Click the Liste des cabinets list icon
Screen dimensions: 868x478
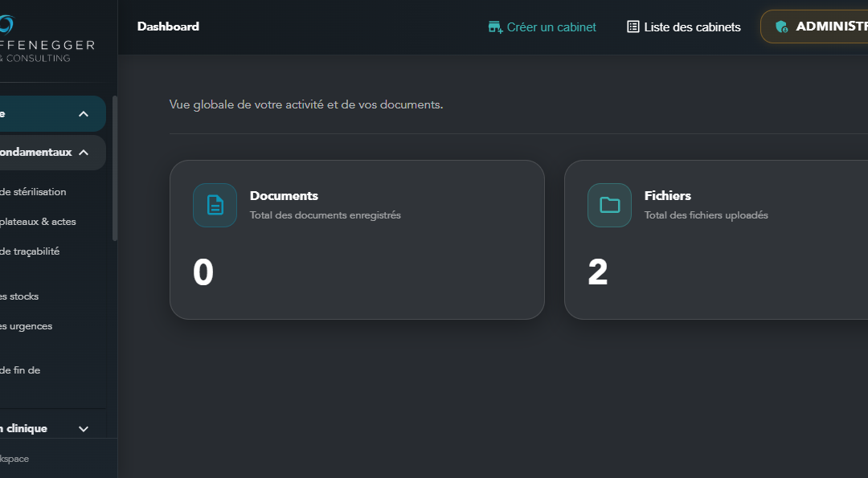click(633, 27)
